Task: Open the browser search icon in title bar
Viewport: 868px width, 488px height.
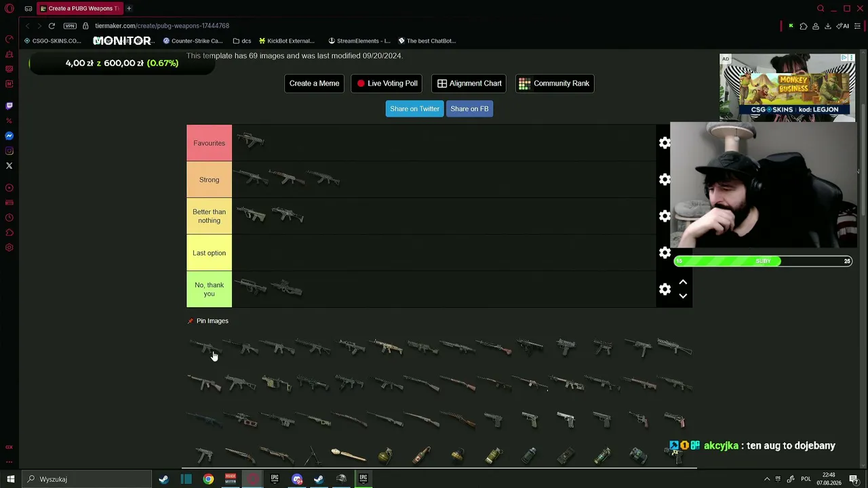Action: (821, 9)
